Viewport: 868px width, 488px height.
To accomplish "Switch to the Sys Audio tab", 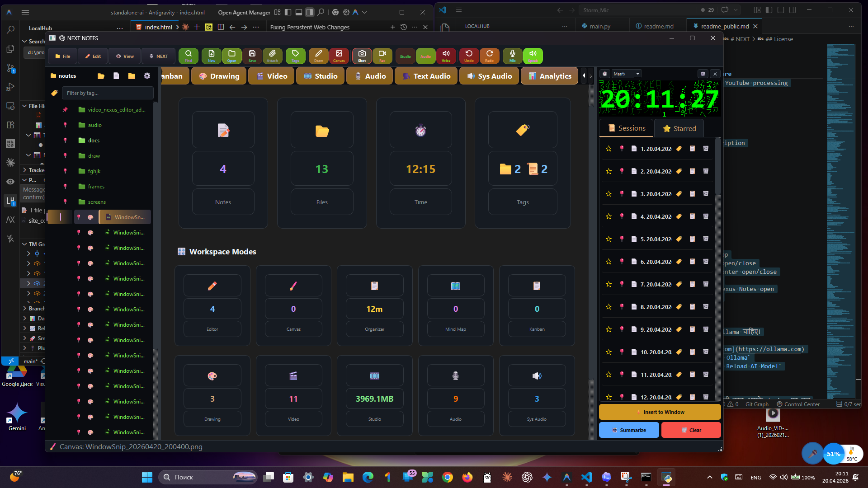I will (489, 76).
